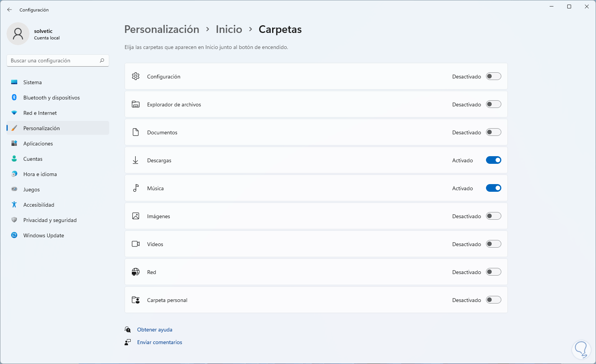Open the Sistema settings section
The height and width of the screenshot is (364, 596).
click(x=33, y=82)
